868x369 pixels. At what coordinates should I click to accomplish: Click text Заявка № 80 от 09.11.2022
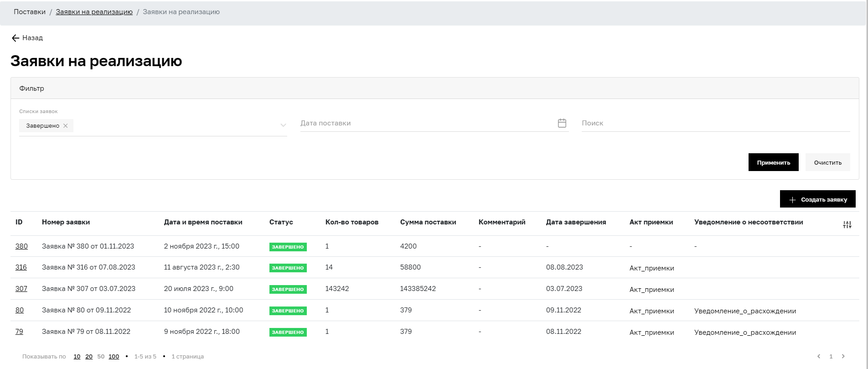click(87, 310)
